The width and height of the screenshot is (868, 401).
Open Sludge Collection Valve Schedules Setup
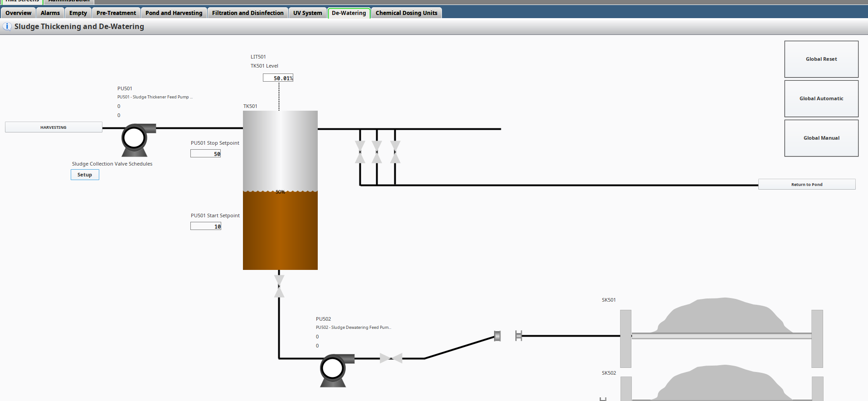point(85,175)
